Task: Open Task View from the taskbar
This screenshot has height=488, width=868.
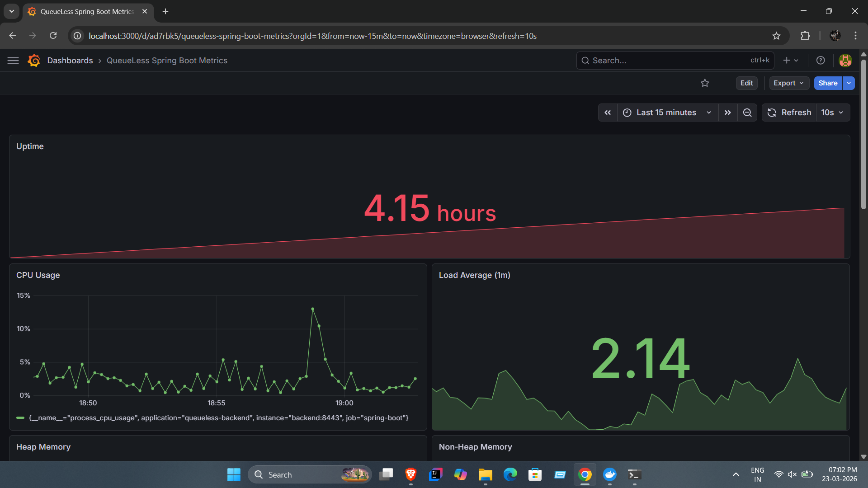Action: pos(386,474)
